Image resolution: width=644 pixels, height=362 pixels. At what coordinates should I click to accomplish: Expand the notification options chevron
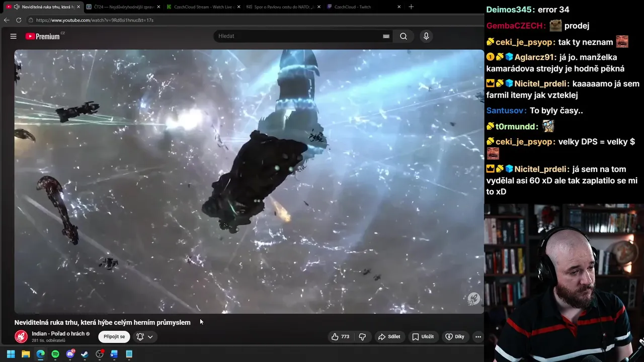click(150, 337)
